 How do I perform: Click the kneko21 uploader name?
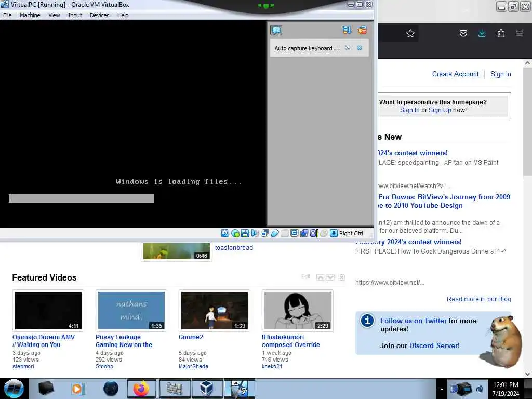pyautogui.click(x=272, y=366)
